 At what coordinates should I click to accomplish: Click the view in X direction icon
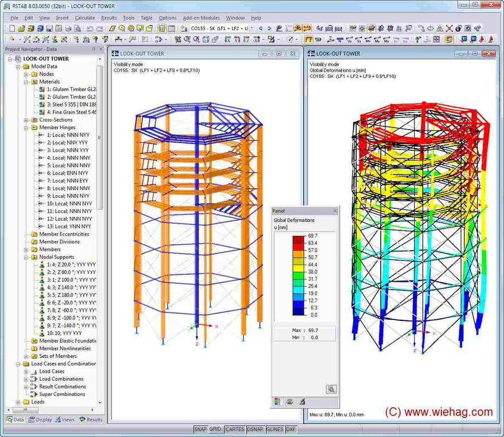(228, 40)
